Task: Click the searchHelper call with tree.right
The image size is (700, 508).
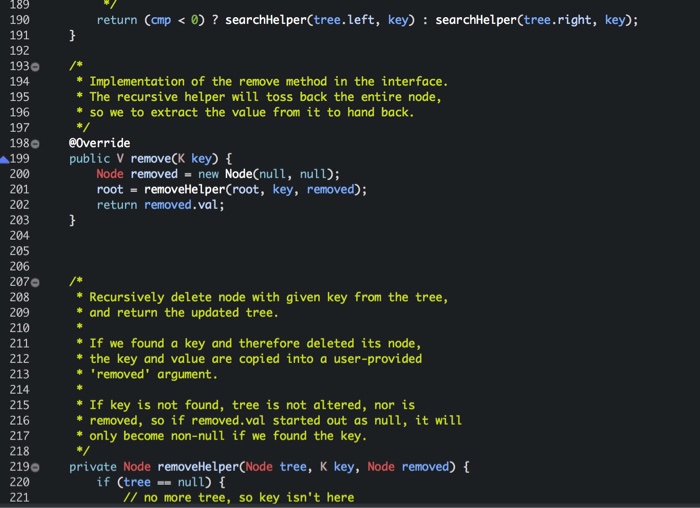Action: point(533,20)
